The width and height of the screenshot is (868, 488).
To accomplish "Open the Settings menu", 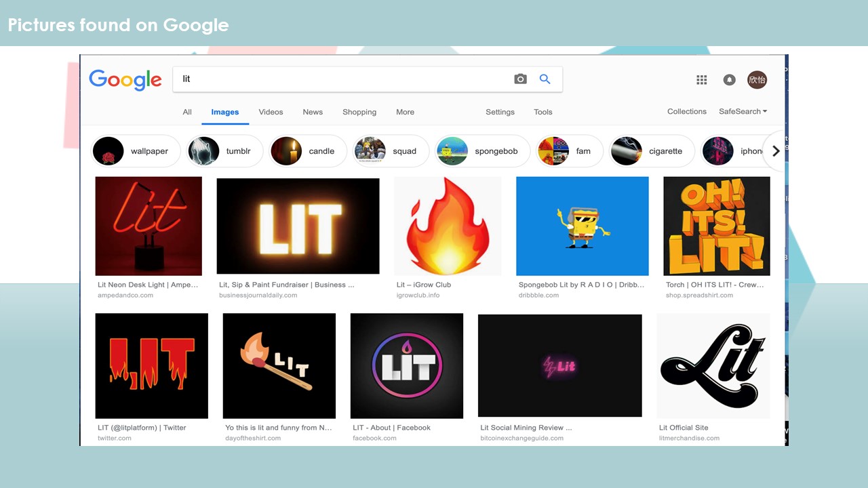I will tap(500, 112).
